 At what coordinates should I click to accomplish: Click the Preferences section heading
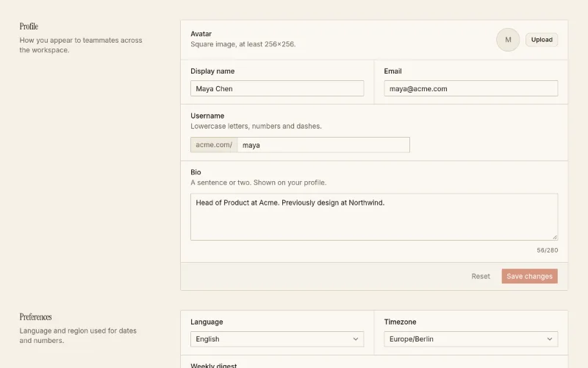(35, 317)
